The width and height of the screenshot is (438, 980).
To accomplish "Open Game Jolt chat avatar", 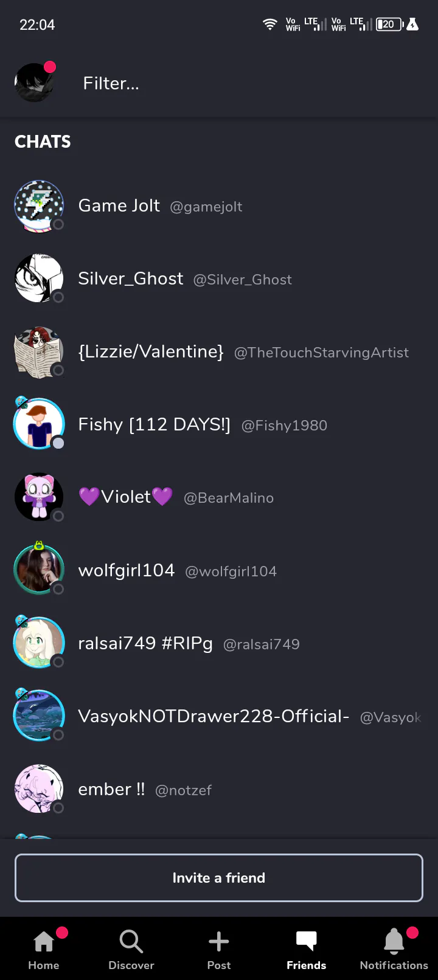I will click(x=39, y=206).
